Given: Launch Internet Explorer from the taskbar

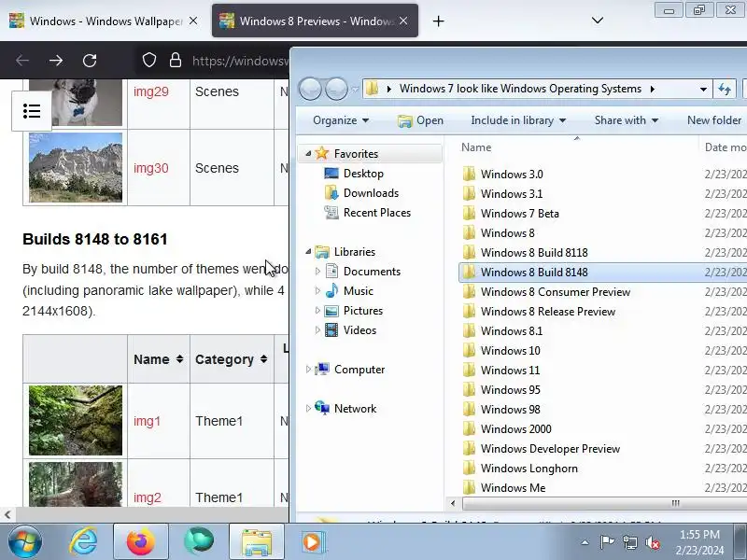Looking at the screenshot, I should pos(84,541).
